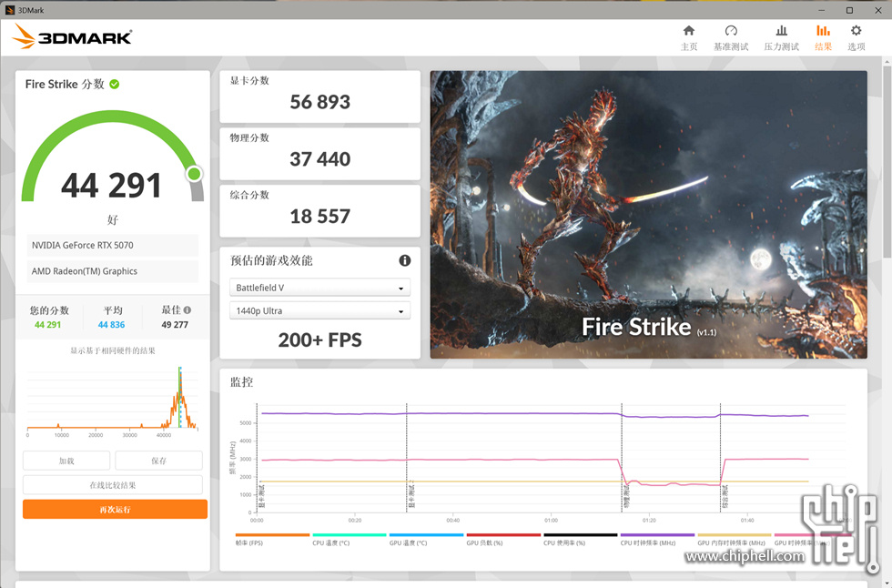Toggle the GPU 温度 (°C) legend series

(x=426, y=540)
